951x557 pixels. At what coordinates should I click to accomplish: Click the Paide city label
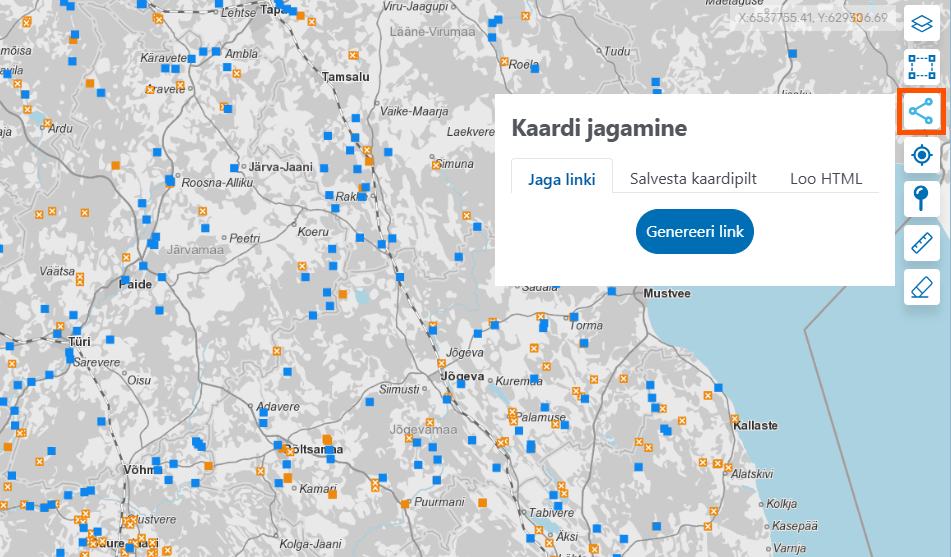137,284
